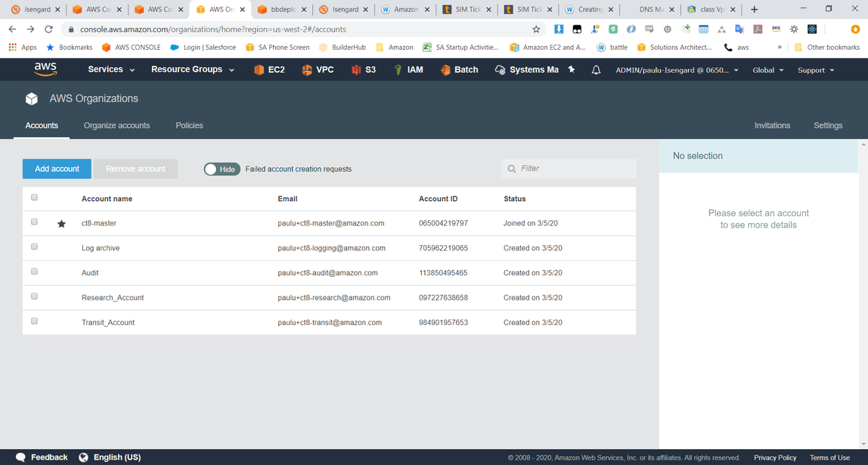Screen dimensions: 868x465
Task: Click the Add account button
Action: tap(57, 169)
